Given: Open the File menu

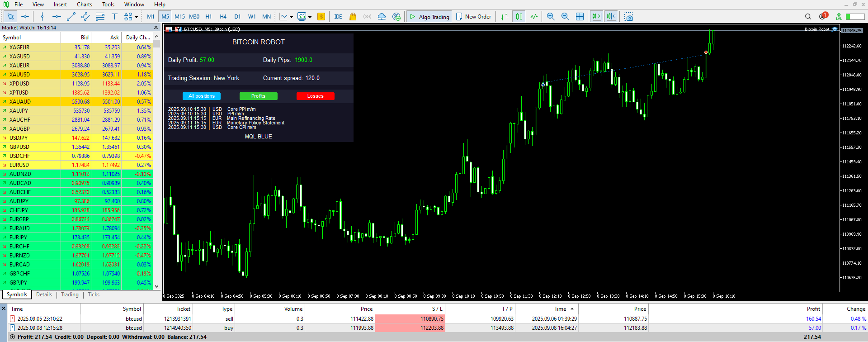Looking at the screenshot, I should [x=19, y=5].
